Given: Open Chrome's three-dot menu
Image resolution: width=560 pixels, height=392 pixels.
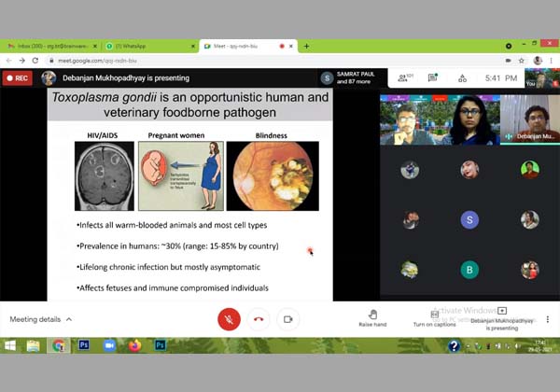Looking at the screenshot, I should coord(551,60).
